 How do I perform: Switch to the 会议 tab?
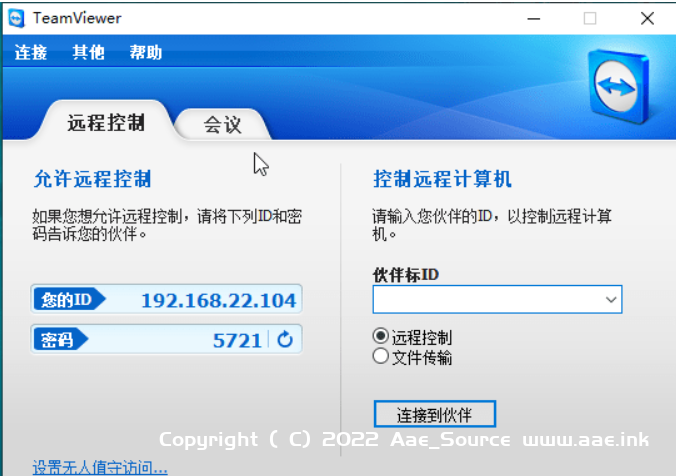click(x=222, y=125)
